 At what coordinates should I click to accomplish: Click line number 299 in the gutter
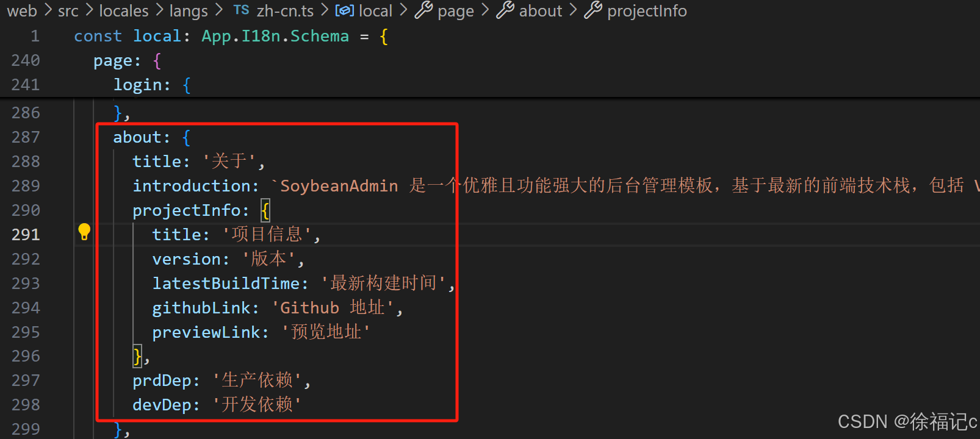pyautogui.click(x=26, y=429)
